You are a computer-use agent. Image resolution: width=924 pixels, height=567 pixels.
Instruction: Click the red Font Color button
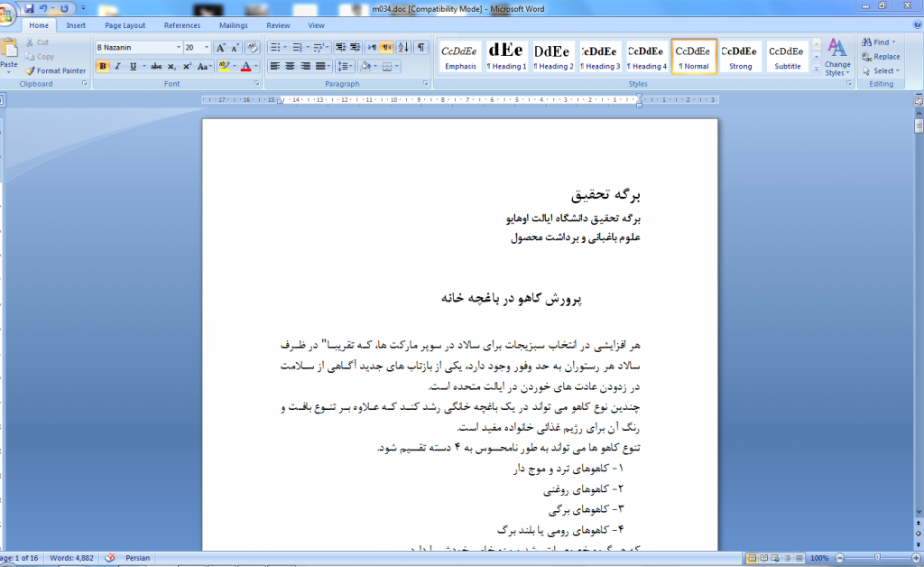(x=245, y=66)
